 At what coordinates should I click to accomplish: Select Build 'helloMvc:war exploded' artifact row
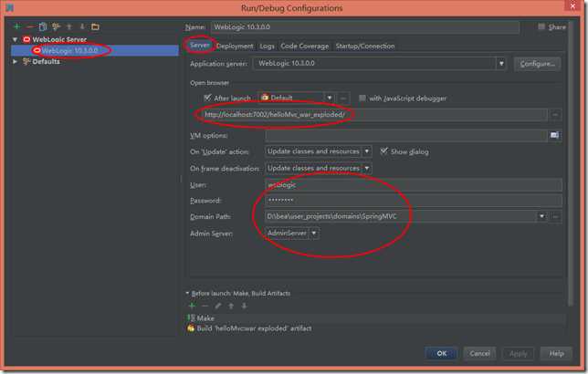(x=376, y=328)
